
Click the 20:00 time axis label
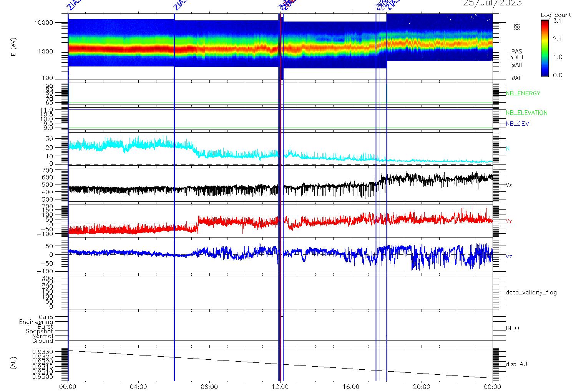[x=422, y=387]
